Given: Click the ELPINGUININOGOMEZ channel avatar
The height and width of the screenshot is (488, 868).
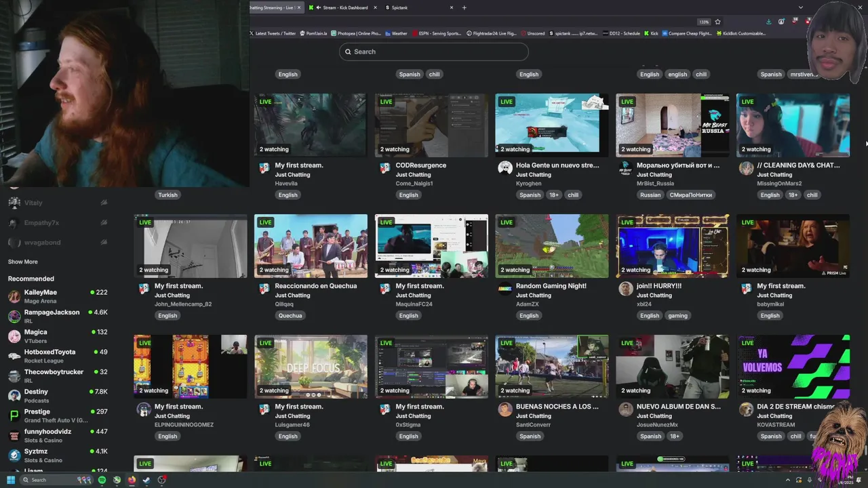Looking at the screenshot, I should point(143,409).
